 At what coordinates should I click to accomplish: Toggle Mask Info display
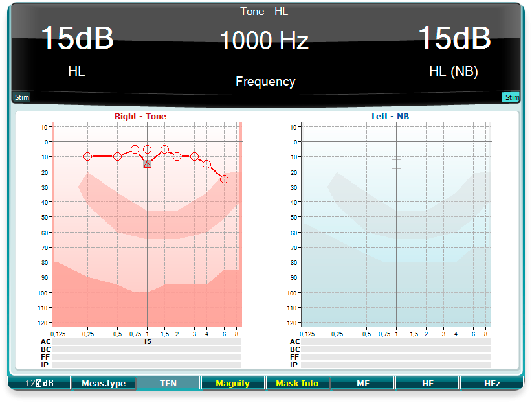pos(298,384)
